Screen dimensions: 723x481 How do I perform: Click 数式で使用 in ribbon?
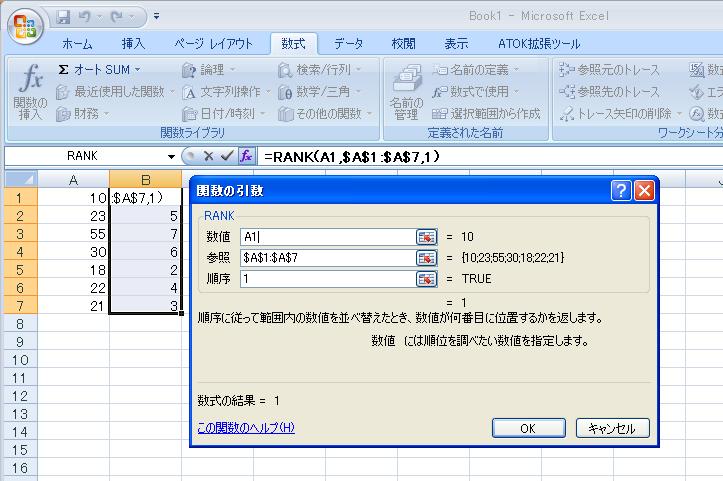coord(475,92)
